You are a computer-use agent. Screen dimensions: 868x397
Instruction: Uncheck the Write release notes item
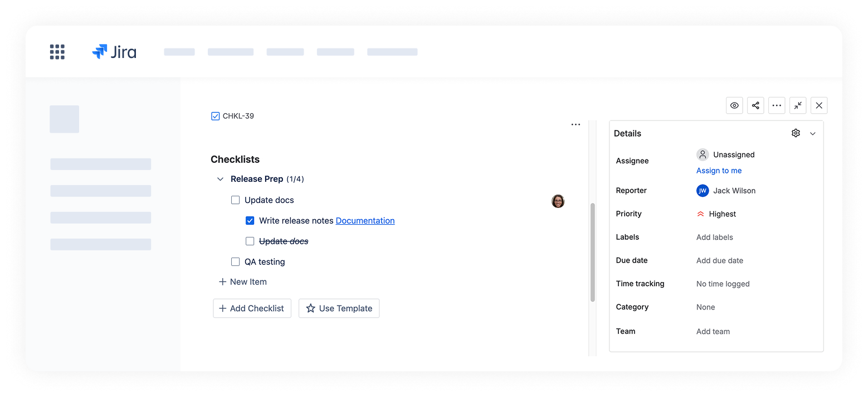tap(250, 221)
